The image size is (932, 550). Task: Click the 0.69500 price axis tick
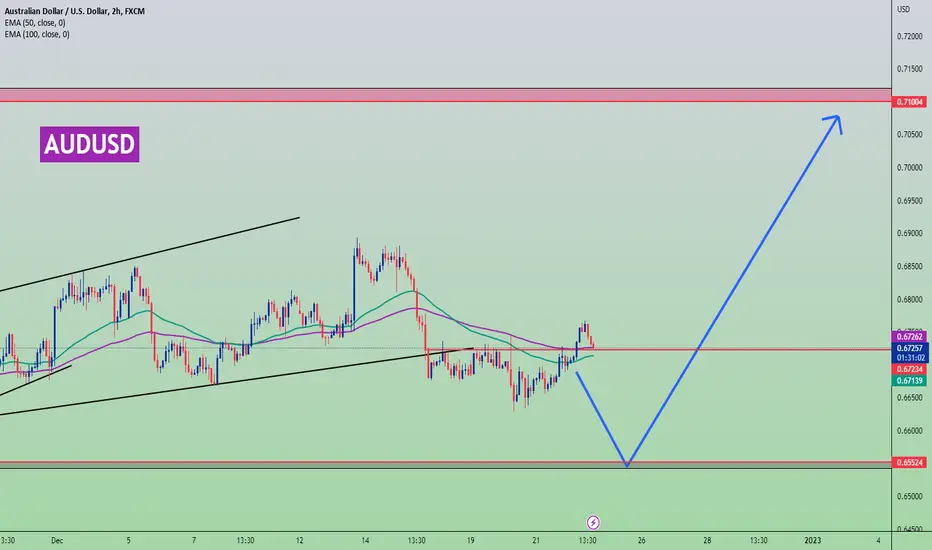(909, 201)
